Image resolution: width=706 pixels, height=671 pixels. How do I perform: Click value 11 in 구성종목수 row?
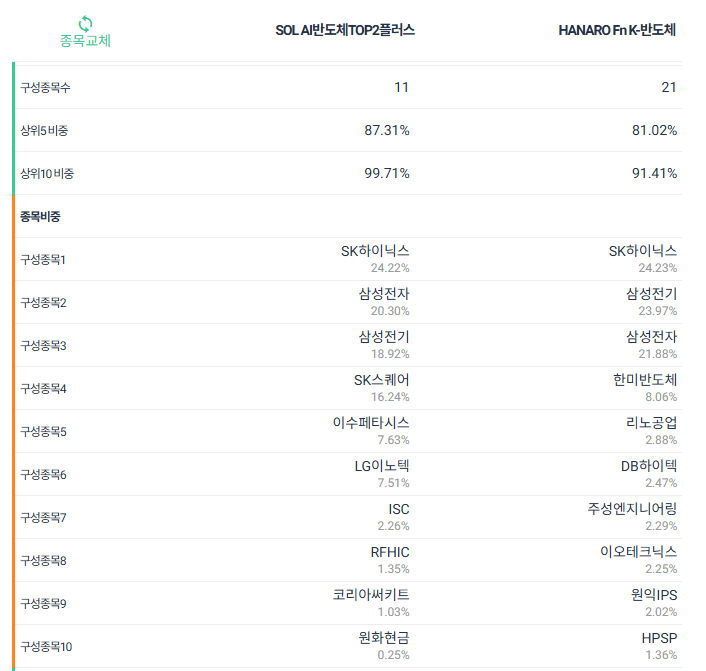pyautogui.click(x=401, y=87)
